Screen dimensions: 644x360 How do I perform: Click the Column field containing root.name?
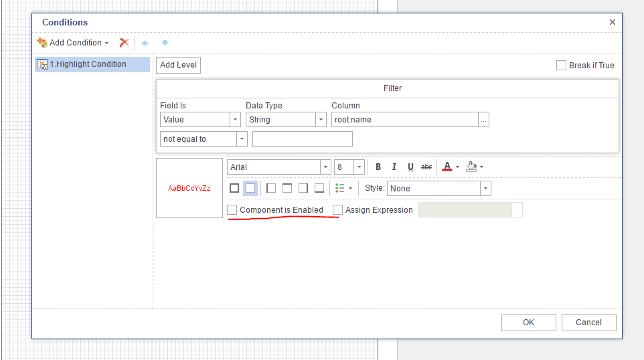coord(404,120)
